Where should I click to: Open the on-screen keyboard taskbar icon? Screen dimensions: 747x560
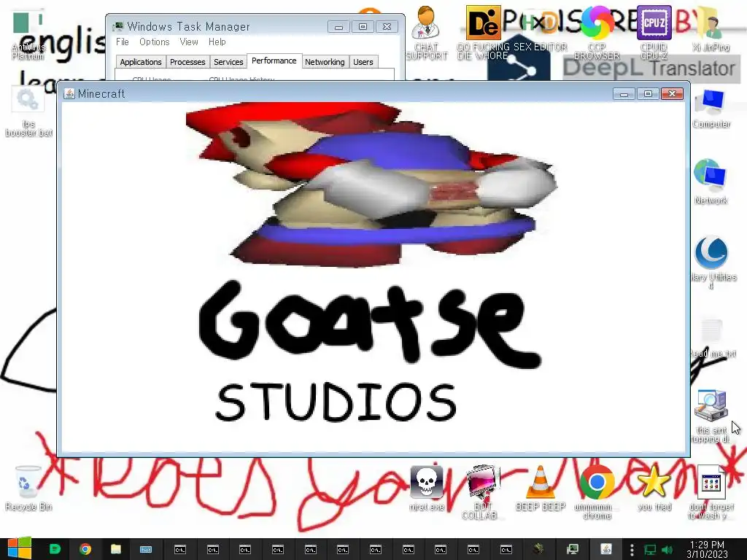146,549
